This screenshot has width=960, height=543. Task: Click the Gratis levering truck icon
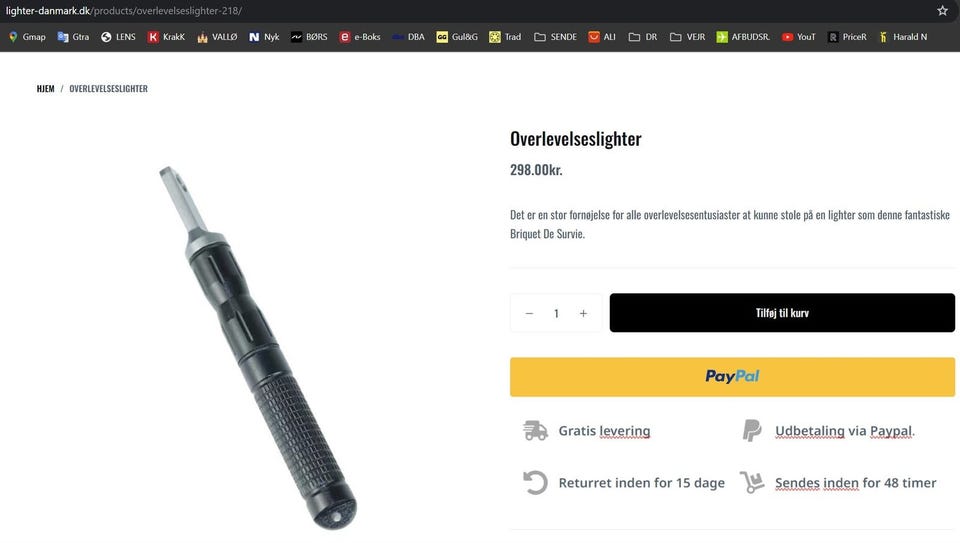tap(535, 430)
